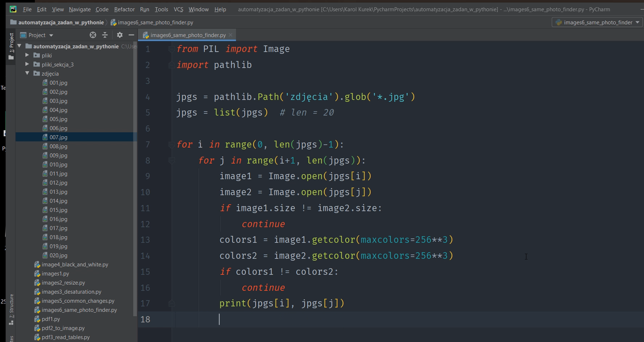Click the Project panel vertical scrollbar

coord(135,182)
